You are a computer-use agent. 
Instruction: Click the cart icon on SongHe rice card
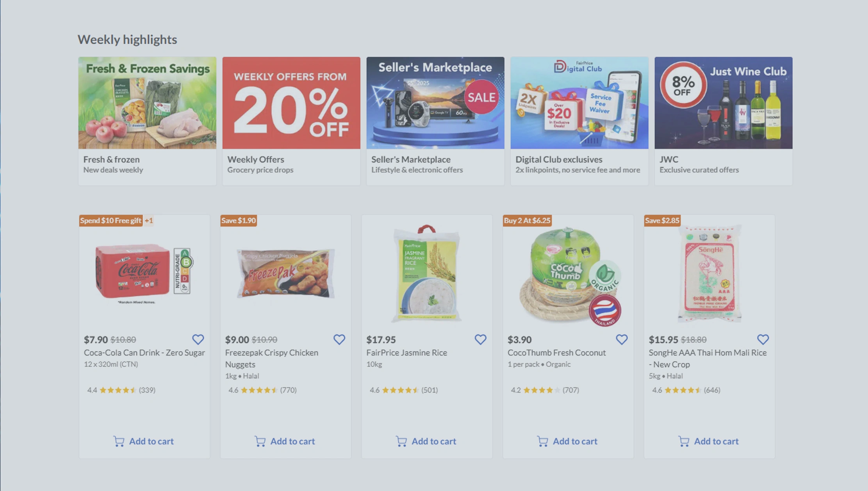(683, 441)
